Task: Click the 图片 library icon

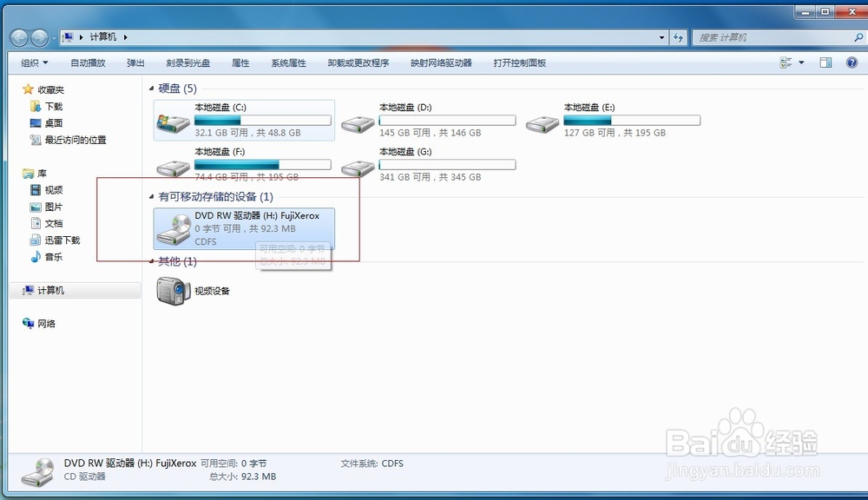Action: point(36,207)
